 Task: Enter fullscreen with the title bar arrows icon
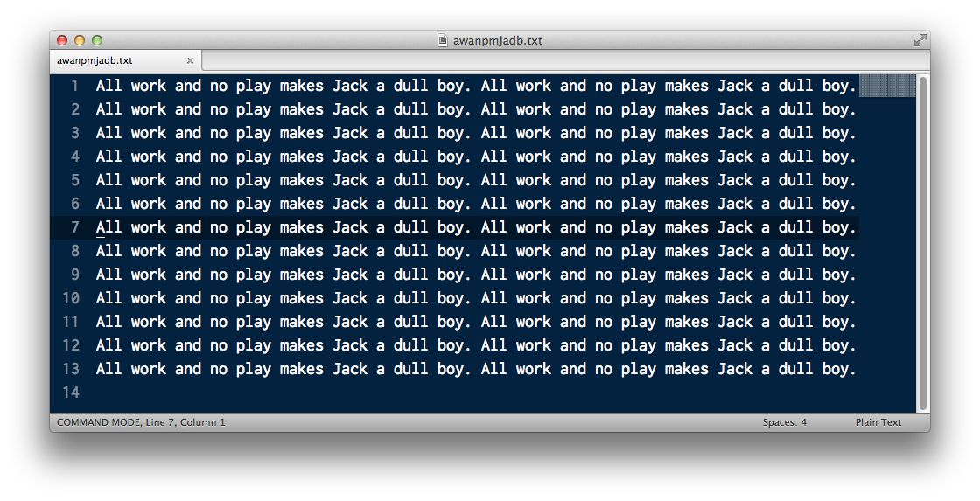[x=920, y=40]
